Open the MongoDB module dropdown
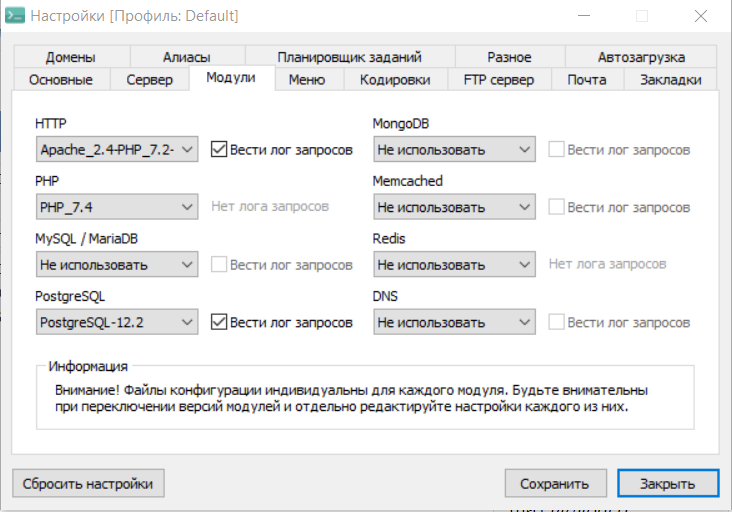This screenshot has height=512, width=732. (x=455, y=150)
